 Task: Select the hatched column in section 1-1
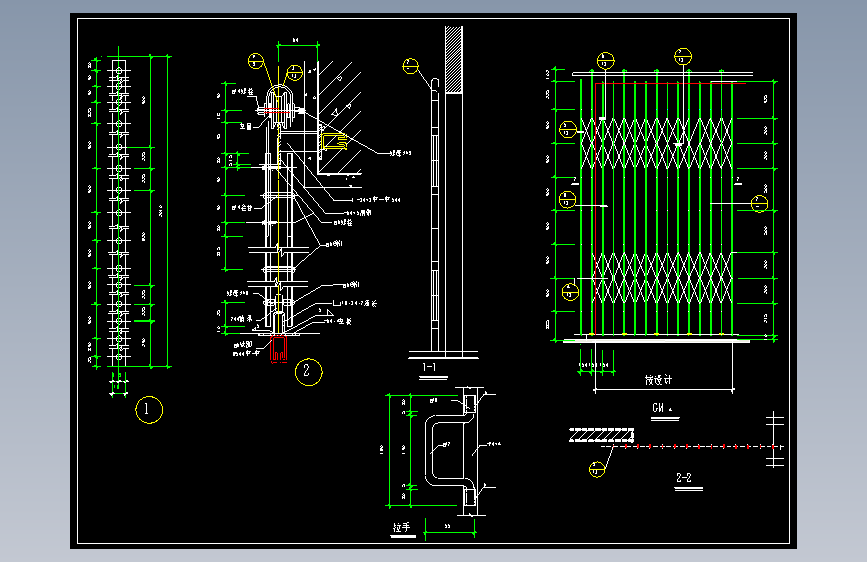tap(454, 60)
